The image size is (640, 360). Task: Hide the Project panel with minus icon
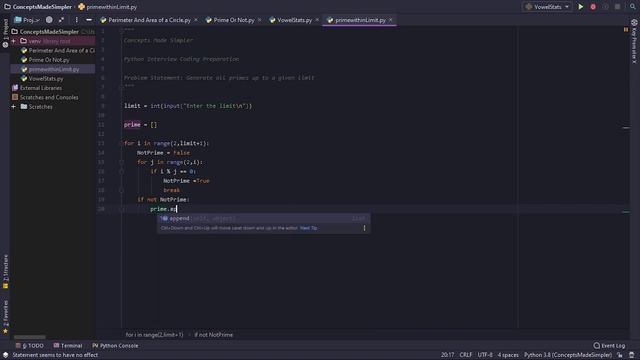89,20
